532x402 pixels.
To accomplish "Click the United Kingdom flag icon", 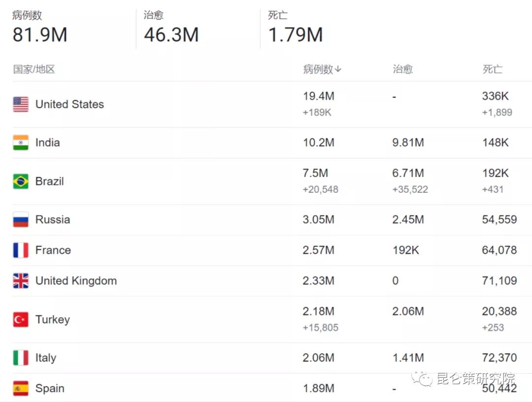I will 21,281.
